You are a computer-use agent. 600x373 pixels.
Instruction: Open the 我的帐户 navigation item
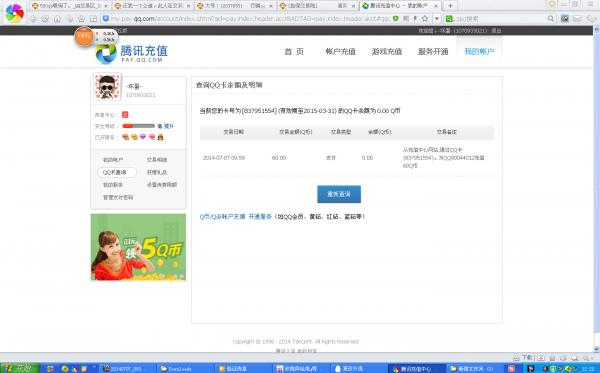[x=479, y=52]
